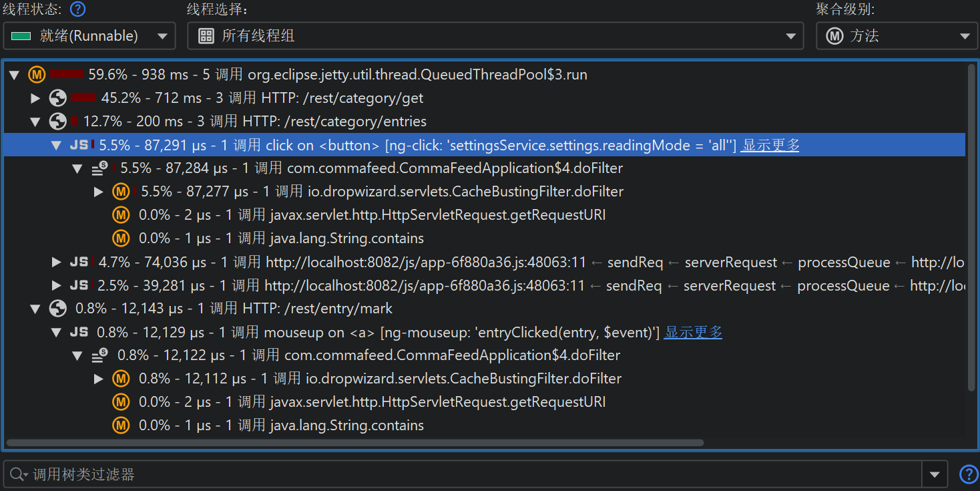Click the JS icon of the mouseup row

[x=79, y=332]
